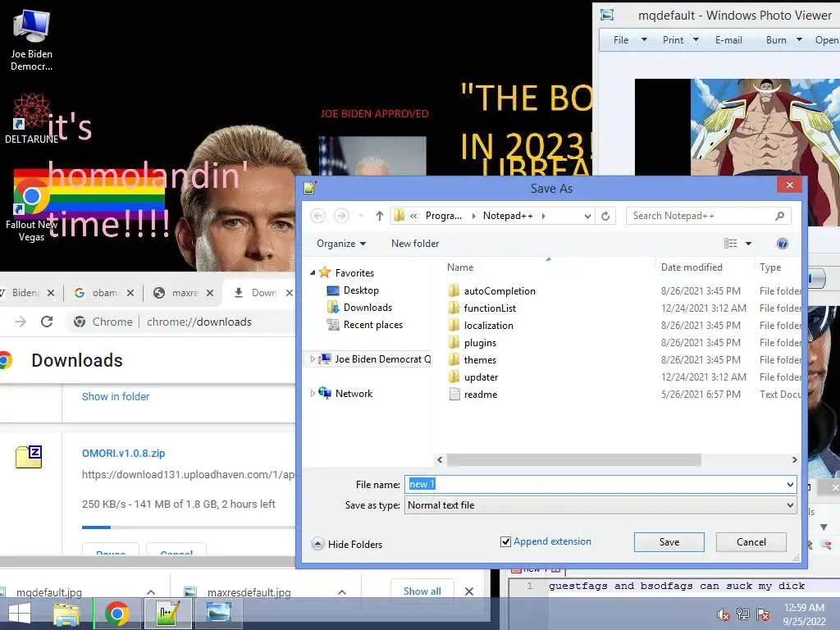
Task: Refresh the Notepad++ folder listing
Action: [x=605, y=216]
